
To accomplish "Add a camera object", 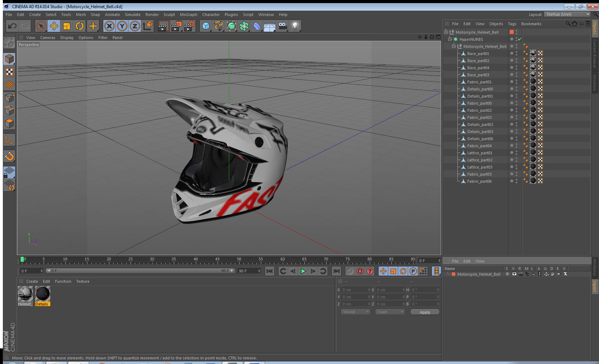I will click(x=282, y=26).
